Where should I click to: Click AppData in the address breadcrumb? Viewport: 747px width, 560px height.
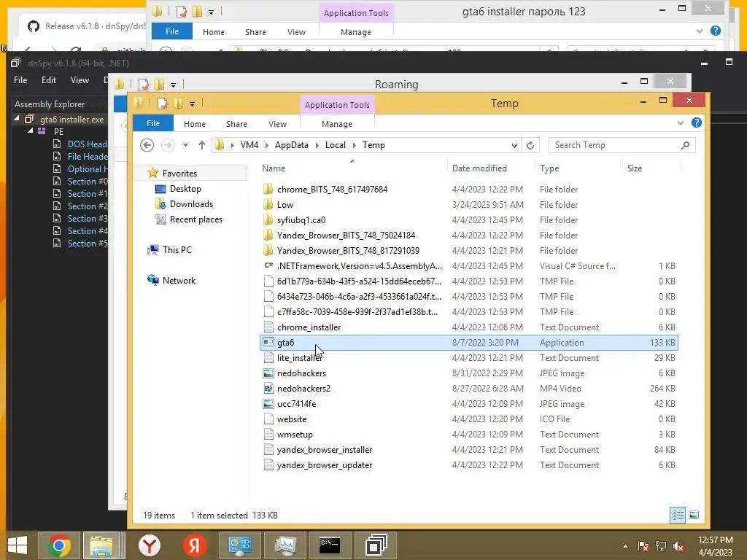[x=292, y=145]
